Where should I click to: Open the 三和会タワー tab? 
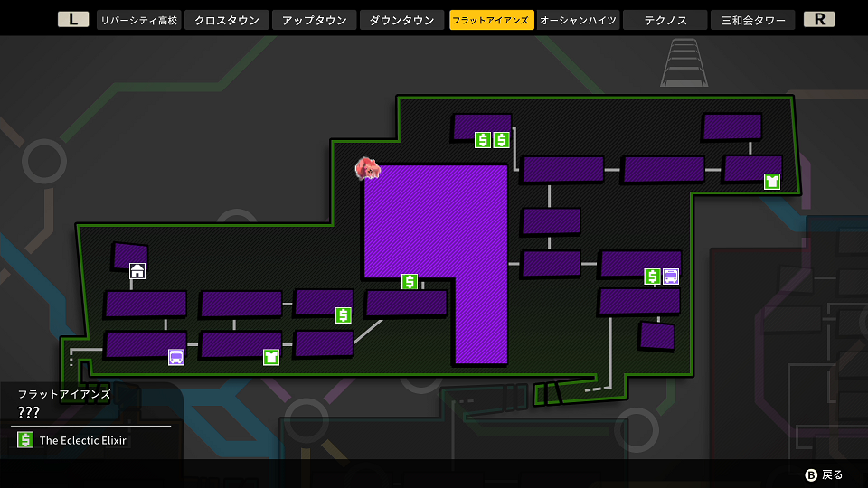click(x=753, y=20)
